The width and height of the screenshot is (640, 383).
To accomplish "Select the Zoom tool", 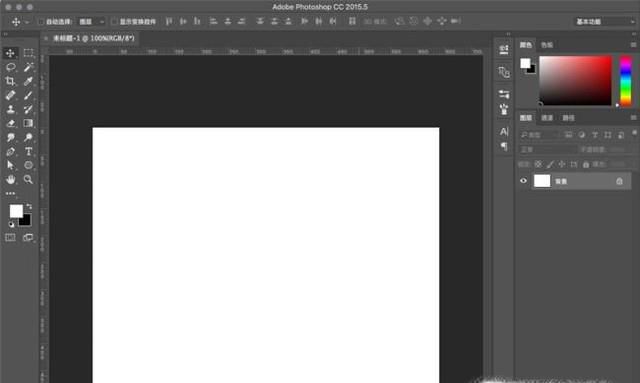I will click(28, 180).
